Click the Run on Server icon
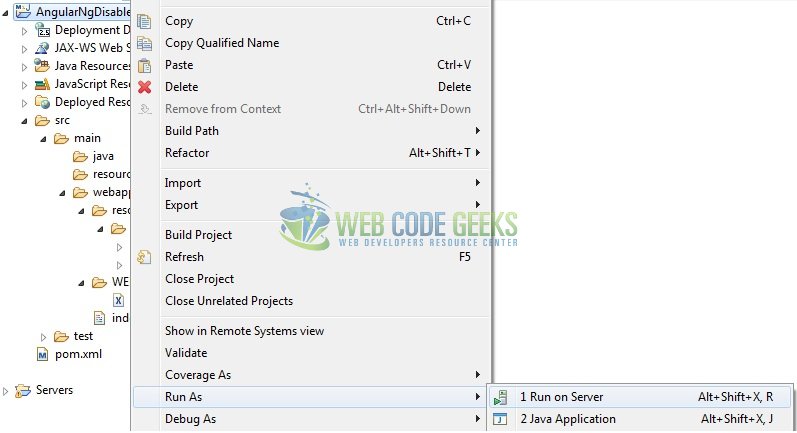The width and height of the screenshot is (797, 433). coord(500,397)
